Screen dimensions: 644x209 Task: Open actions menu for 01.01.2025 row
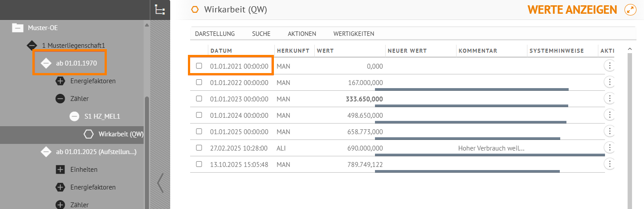tap(610, 131)
